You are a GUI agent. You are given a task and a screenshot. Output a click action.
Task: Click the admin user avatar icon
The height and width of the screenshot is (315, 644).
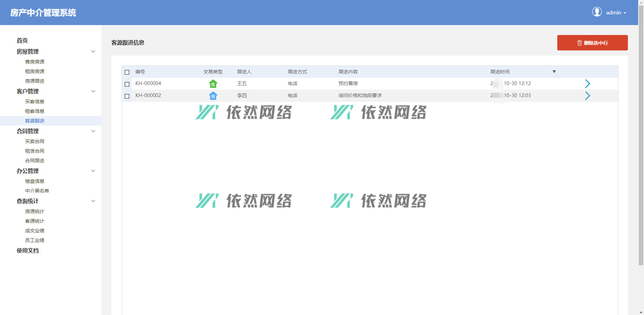tap(597, 12)
